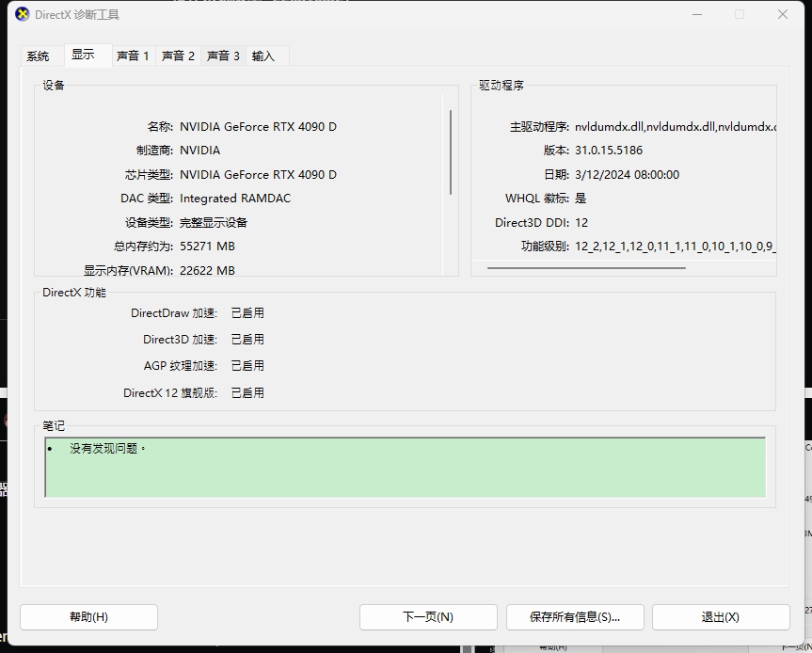Click the Integrated RAMDAC value
The image size is (812, 653).
[x=235, y=199]
